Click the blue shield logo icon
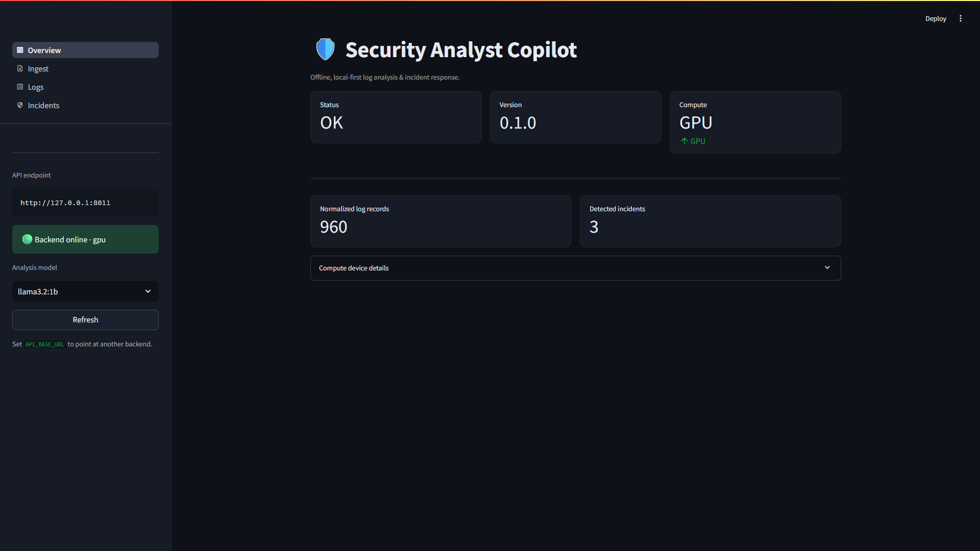 coord(325,49)
